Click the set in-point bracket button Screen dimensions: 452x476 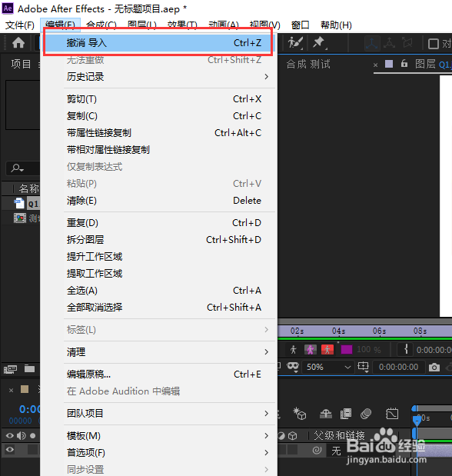pos(406,350)
